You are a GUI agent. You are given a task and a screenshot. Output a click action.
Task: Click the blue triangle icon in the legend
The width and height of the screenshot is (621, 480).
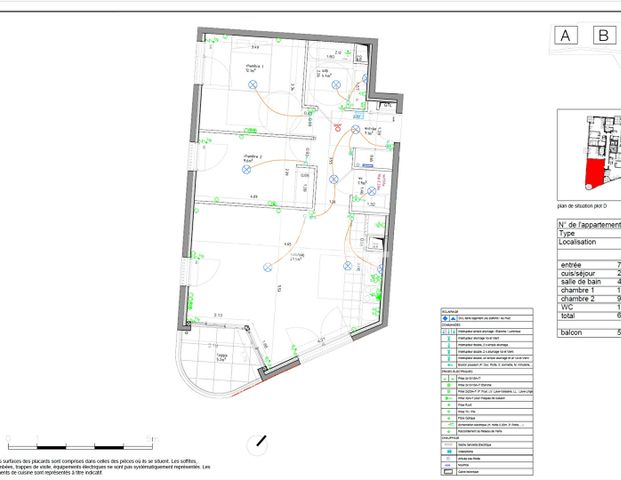click(453, 318)
